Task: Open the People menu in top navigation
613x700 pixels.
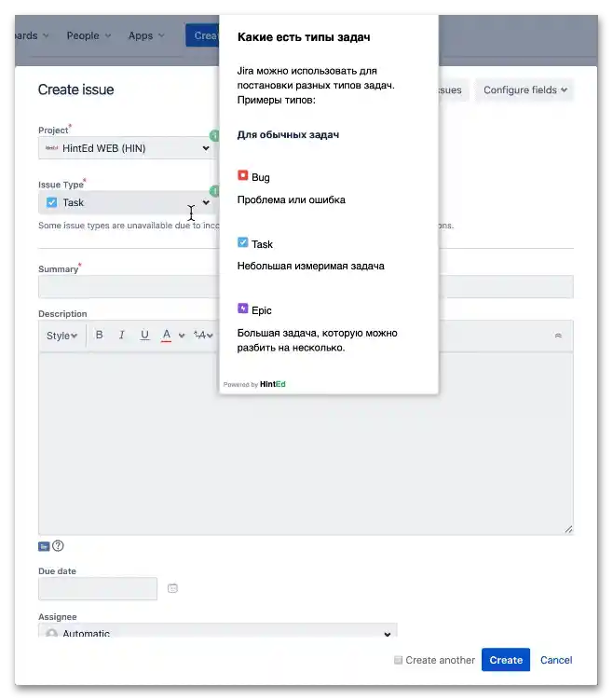Action: 89,35
